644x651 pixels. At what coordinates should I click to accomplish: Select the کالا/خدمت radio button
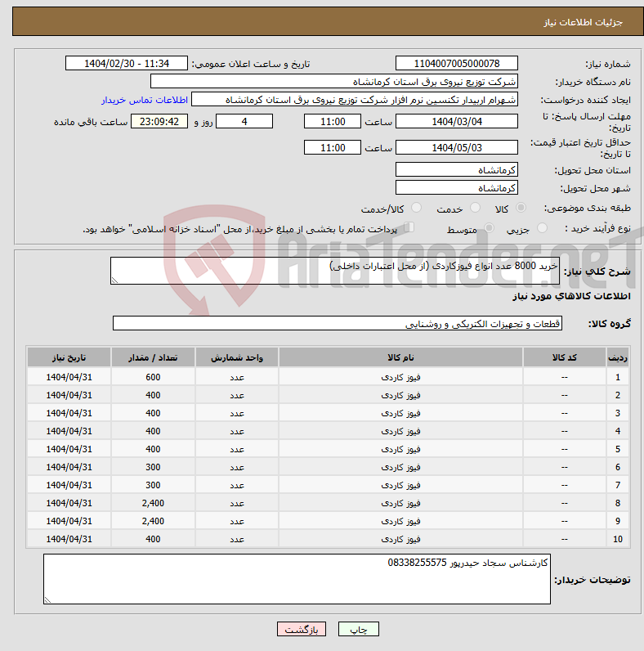point(416,207)
